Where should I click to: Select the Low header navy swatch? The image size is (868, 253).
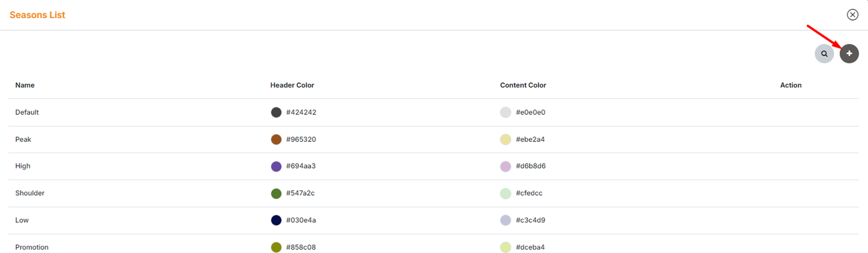276,220
